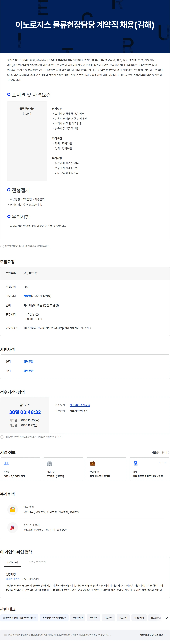170x644 pixels.
Task: Click the employee count people icon
Action: pos(7,463)
